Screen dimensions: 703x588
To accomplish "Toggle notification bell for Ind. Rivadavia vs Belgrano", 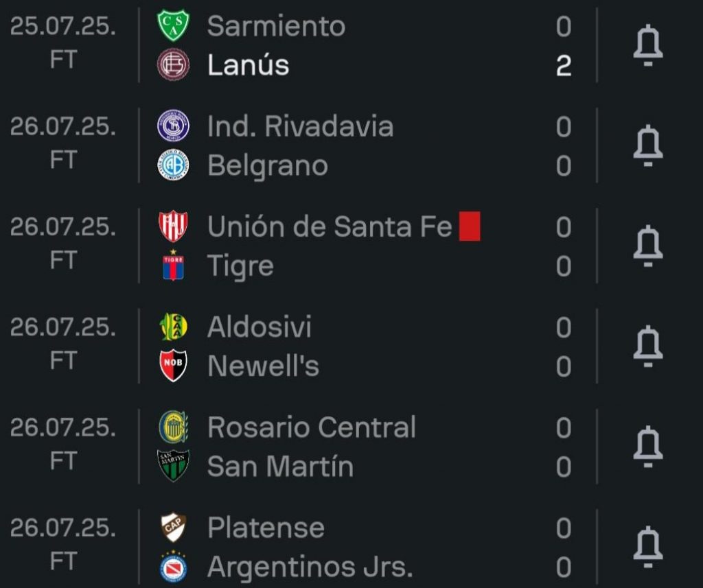I will coord(648,146).
